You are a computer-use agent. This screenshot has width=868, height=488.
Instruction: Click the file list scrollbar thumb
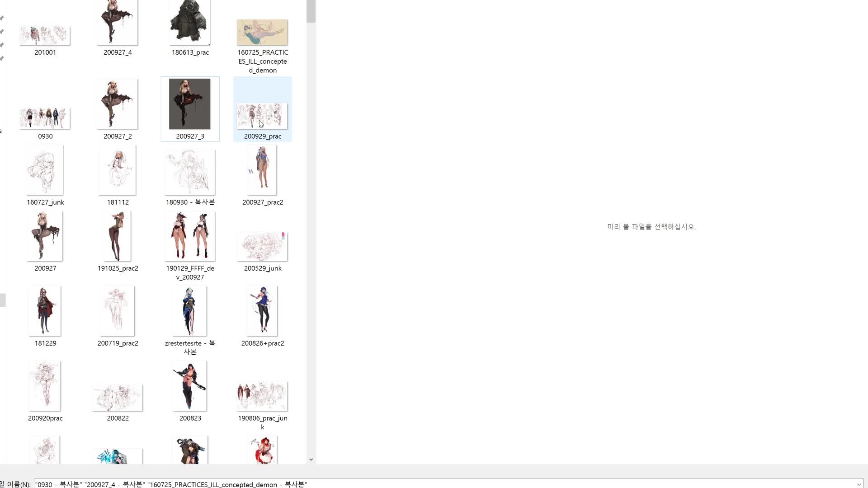(311, 11)
